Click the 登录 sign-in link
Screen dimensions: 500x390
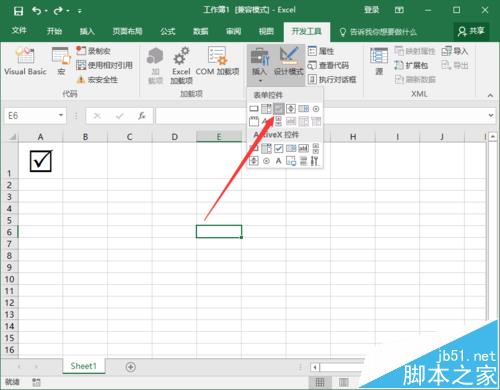pyautogui.click(x=371, y=10)
